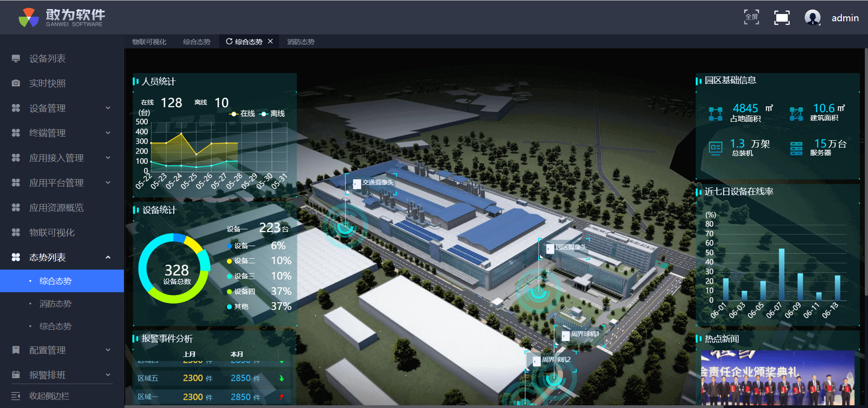Image resolution: width=868 pixels, height=408 pixels.
Task: Click the frame icon left of the avatar
Action: click(782, 18)
